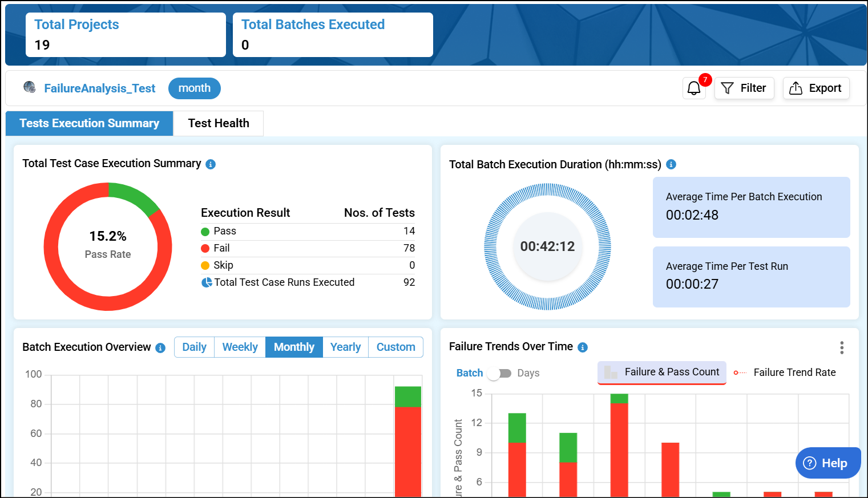Image resolution: width=868 pixels, height=498 pixels.
Task: Click the monthly stacked bar in Batch Overview
Action: 408,442
